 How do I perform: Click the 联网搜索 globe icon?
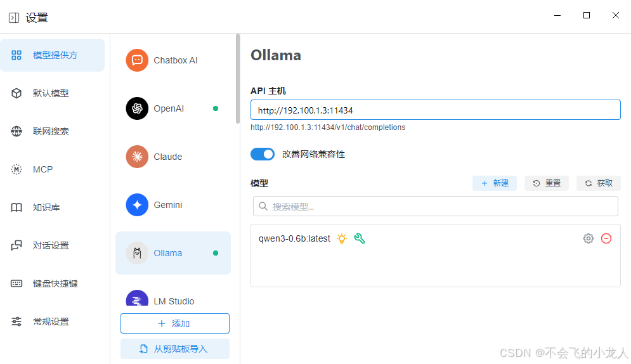pos(16,131)
